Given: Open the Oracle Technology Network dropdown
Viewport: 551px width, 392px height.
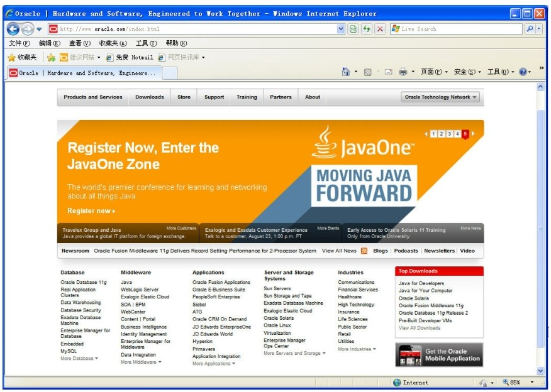Looking at the screenshot, I should [440, 97].
